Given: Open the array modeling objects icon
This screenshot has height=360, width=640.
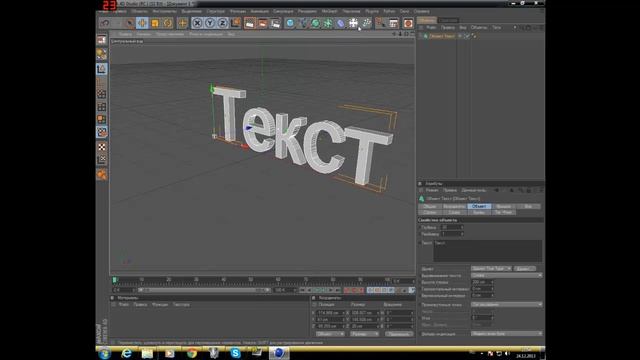Looking at the screenshot, I should 328,23.
